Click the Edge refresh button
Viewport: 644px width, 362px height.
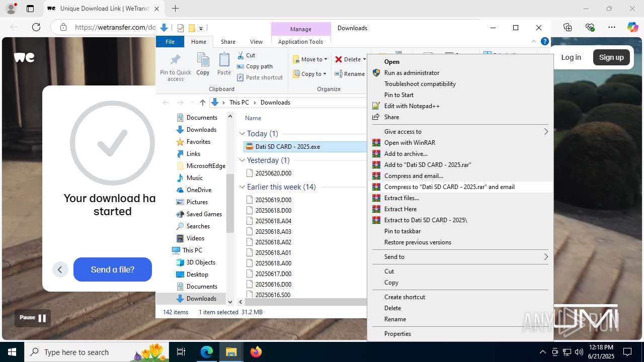[36, 27]
